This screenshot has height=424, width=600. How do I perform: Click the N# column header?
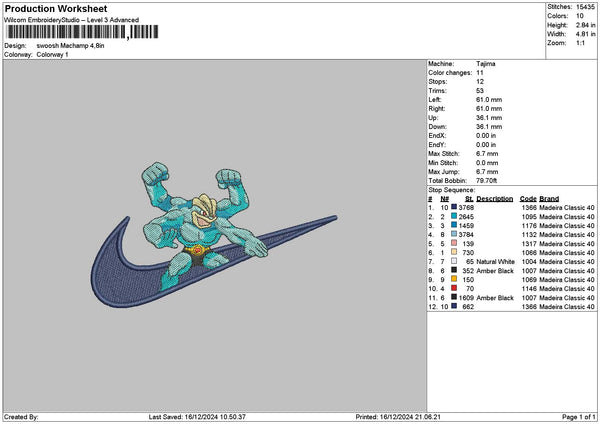click(x=444, y=199)
